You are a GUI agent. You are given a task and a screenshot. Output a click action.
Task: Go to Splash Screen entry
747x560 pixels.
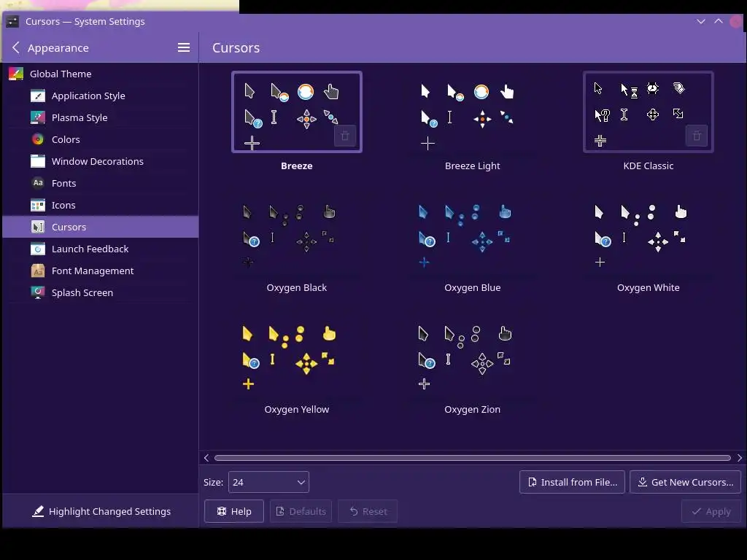point(100,293)
